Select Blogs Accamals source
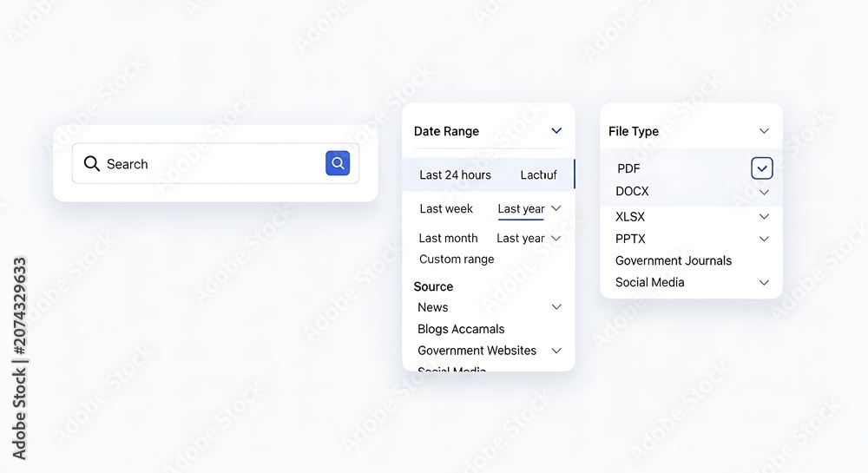The height and width of the screenshot is (473, 868). 461,329
